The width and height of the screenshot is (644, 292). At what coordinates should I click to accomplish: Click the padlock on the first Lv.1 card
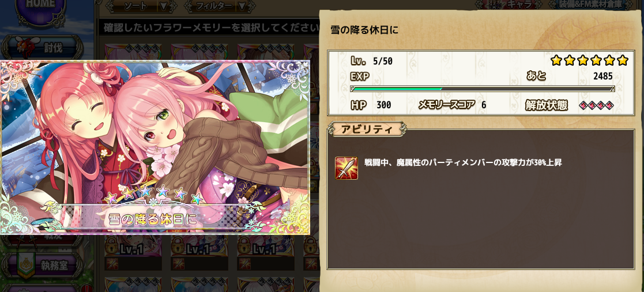coord(112,245)
